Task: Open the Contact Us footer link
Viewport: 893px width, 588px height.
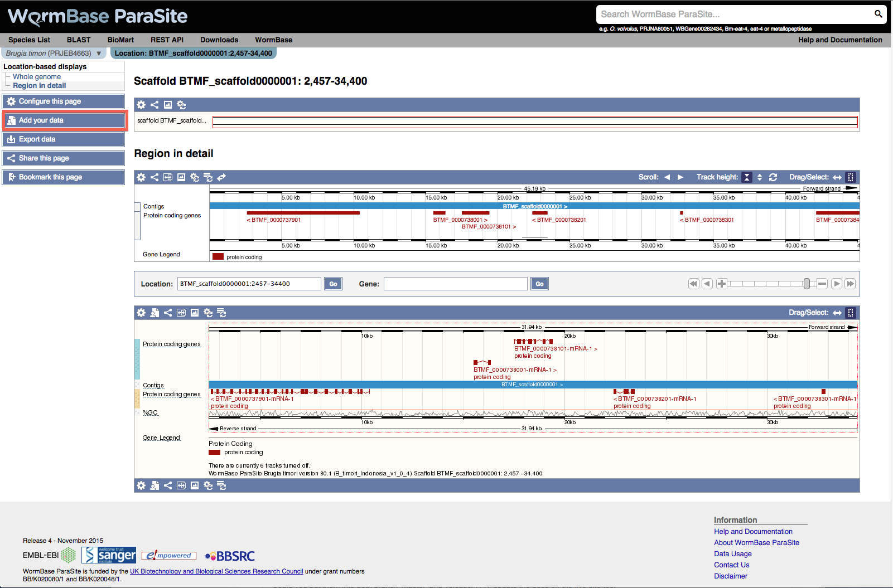Action: pyautogui.click(x=731, y=565)
